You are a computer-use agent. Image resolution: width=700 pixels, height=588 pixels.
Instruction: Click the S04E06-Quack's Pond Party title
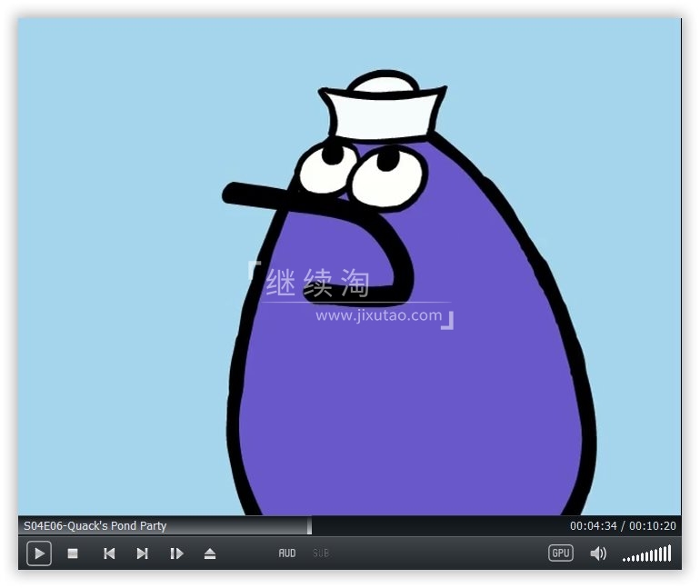pos(95,526)
